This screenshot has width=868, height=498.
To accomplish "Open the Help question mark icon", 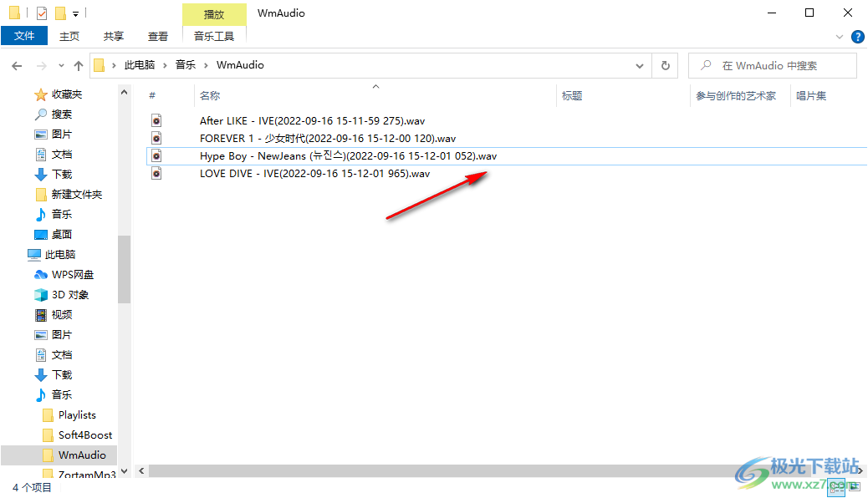I will [x=857, y=37].
